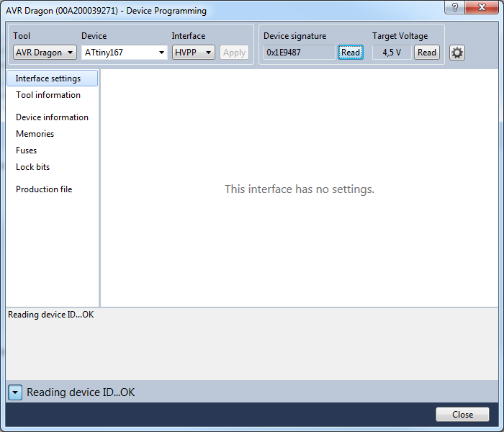
Task: Open the settings gear icon
Action: [456, 53]
